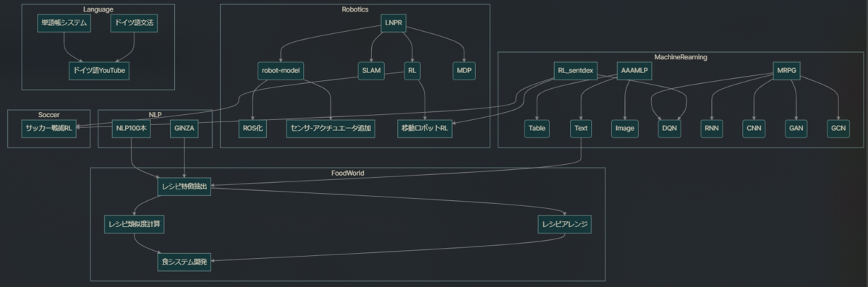Select the GCN node

838,129
